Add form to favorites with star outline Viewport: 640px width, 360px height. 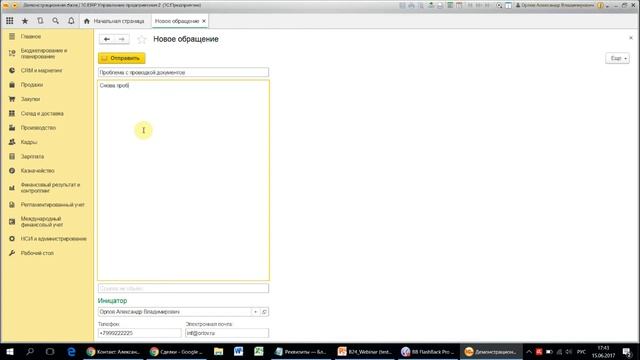pyautogui.click(x=141, y=39)
